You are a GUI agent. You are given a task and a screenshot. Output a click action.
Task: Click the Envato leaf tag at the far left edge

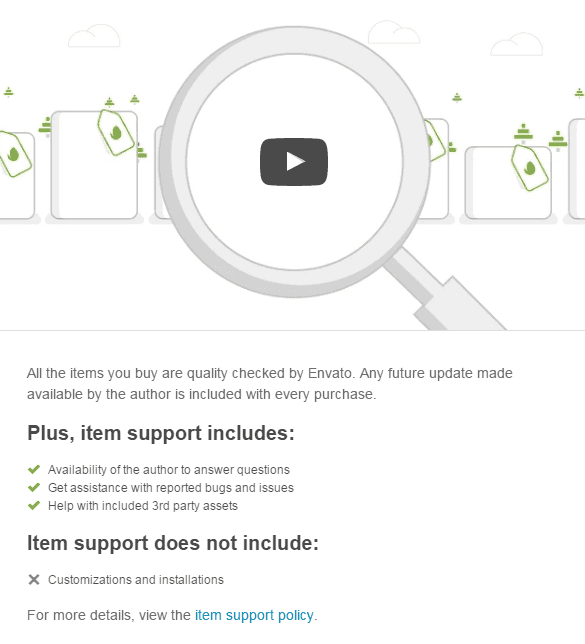pos(14,154)
